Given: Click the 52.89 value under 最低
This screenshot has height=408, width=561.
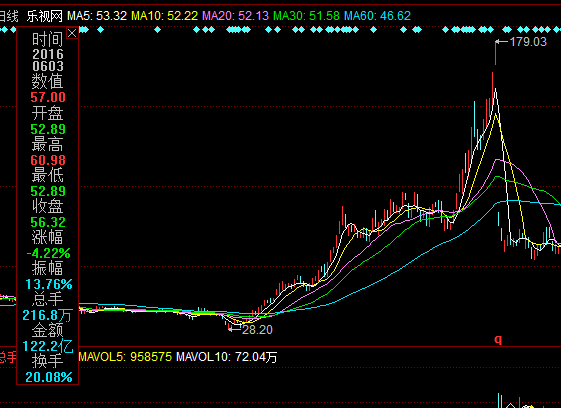Looking at the screenshot, I should [x=48, y=191].
